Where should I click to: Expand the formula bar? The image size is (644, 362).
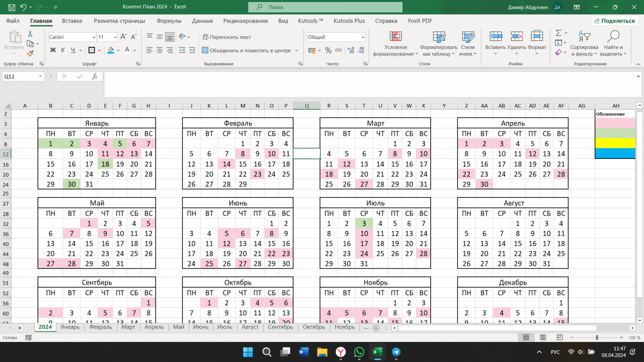(638, 76)
